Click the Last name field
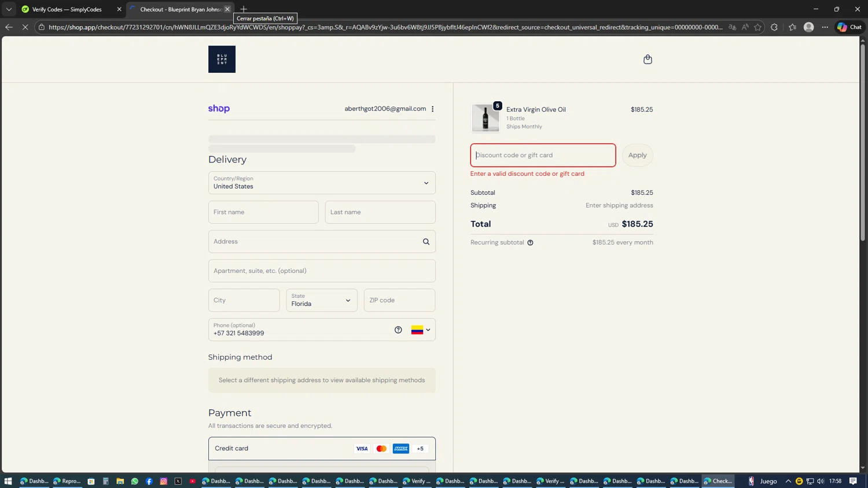 click(380, 212)
